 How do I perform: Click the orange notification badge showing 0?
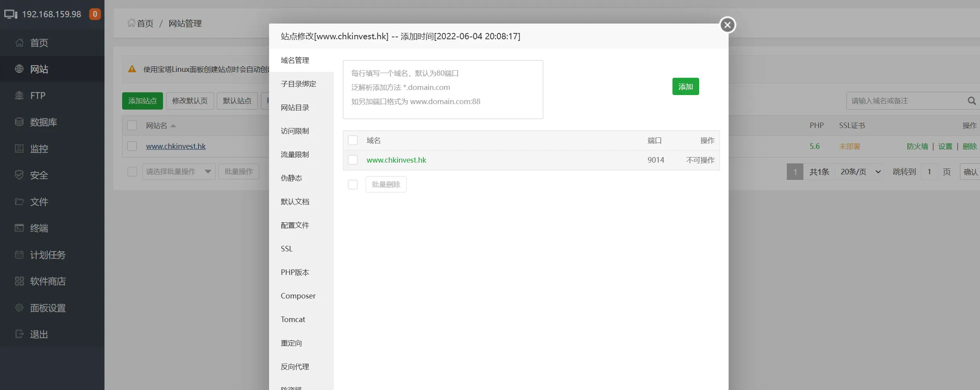tap(95, 14)
